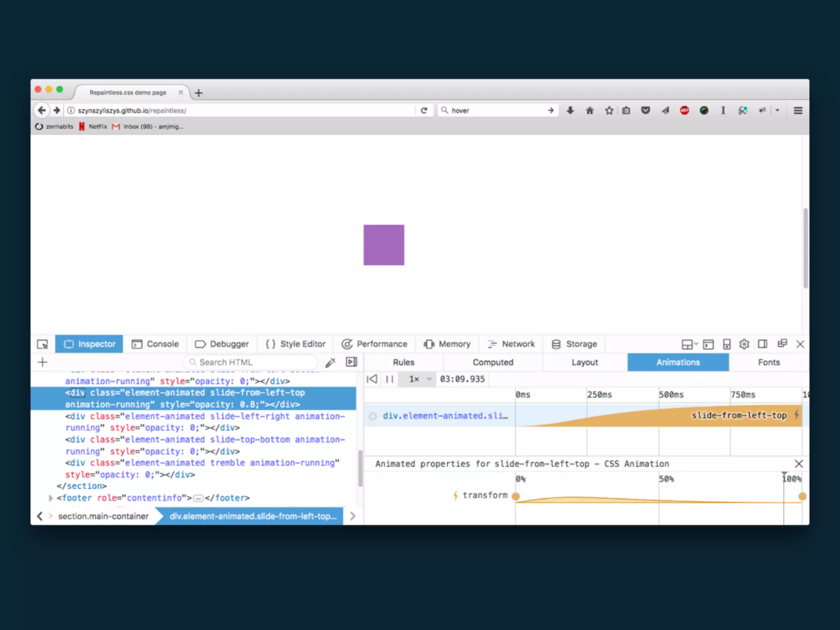Create a new node with plus icon
The height and width of the screenshot is (630, 840).
tap(43, 362)
